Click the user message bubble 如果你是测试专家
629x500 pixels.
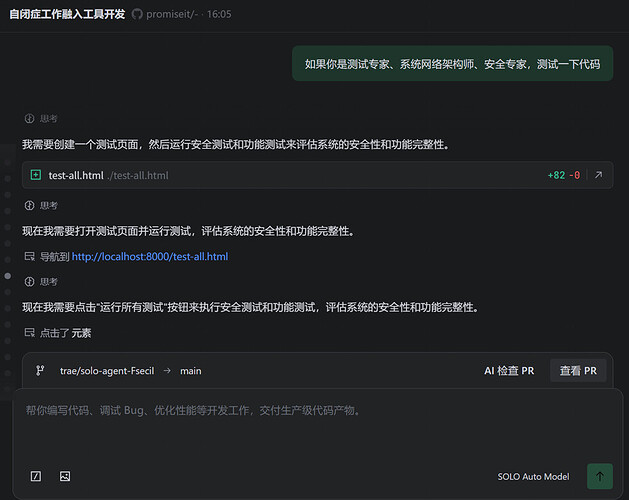452,64
